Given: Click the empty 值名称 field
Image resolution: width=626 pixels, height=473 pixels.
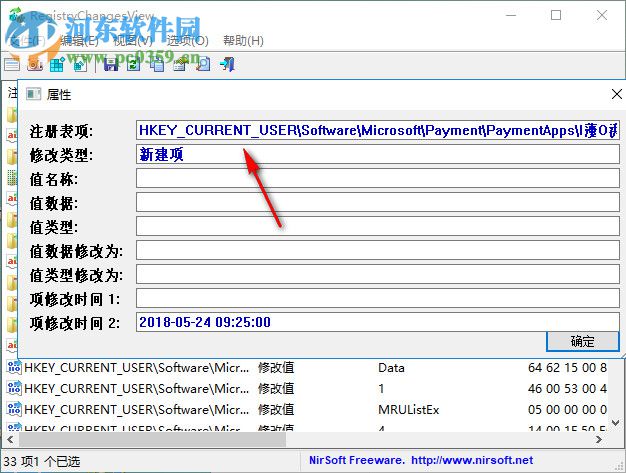Looking at the screenshot, I should tap(378, 178).
